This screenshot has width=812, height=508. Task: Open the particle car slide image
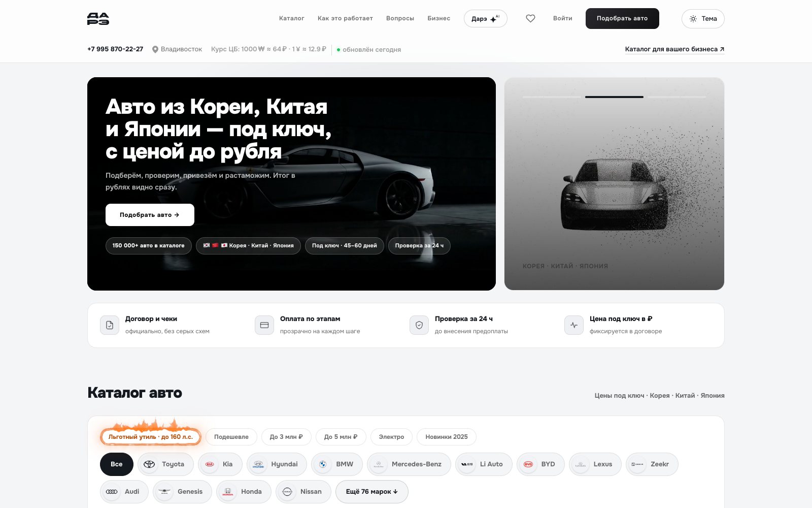614,184
